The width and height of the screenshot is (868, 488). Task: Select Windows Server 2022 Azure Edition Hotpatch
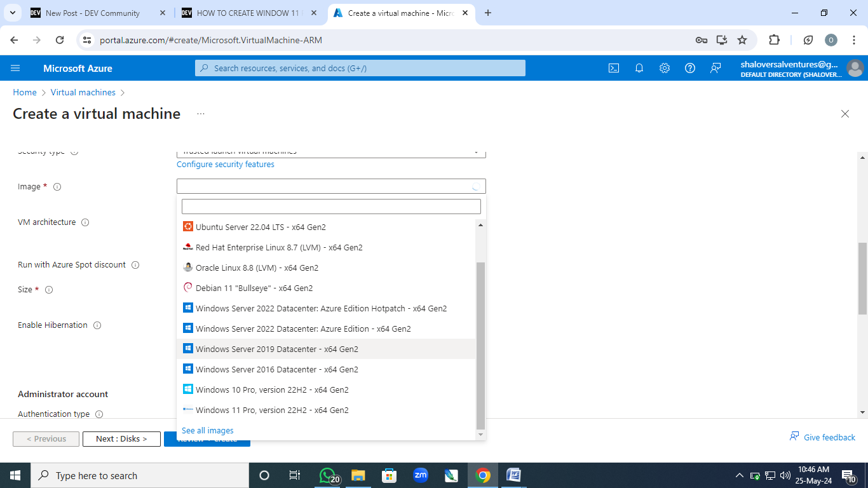pyautogui.click(x=326, y=308)
